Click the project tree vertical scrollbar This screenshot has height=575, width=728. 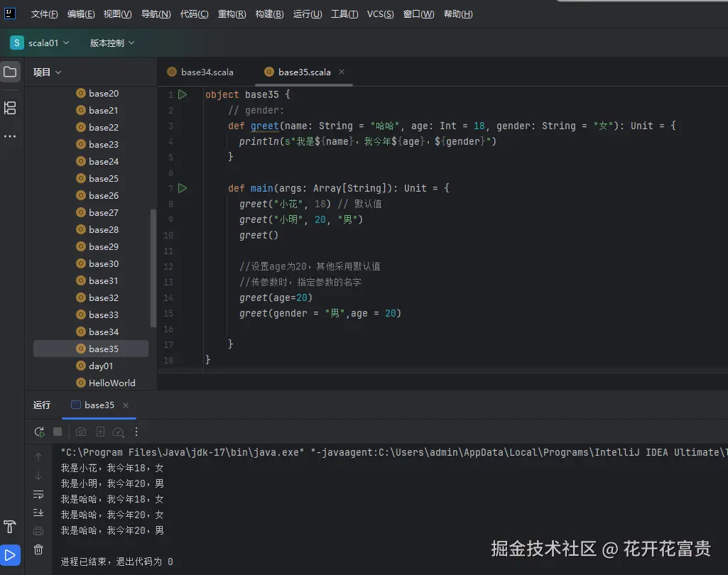click(153, 268)
